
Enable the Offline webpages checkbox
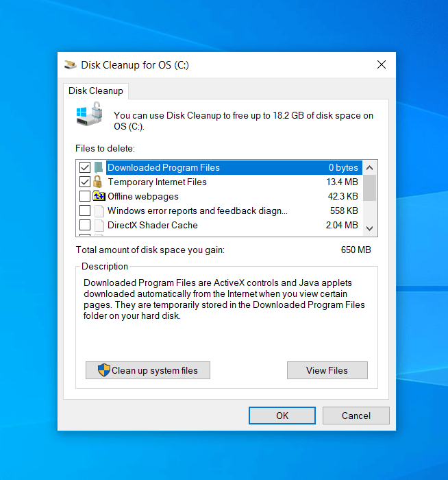point(85,196)
